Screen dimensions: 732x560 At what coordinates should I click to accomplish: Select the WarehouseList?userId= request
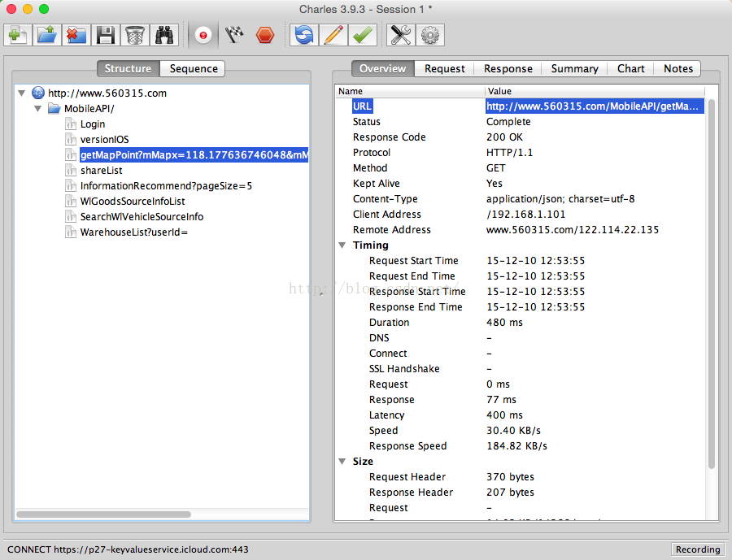134,232
